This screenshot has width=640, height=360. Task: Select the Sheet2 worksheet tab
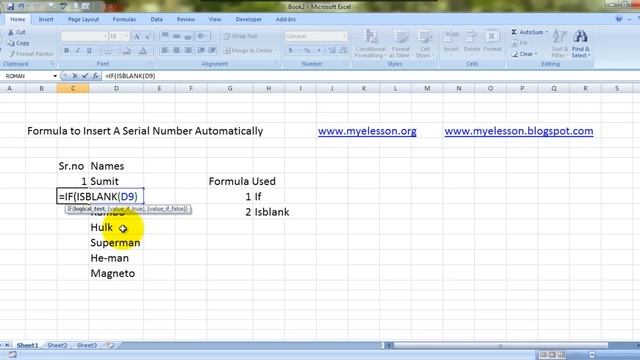coord(57,345)
